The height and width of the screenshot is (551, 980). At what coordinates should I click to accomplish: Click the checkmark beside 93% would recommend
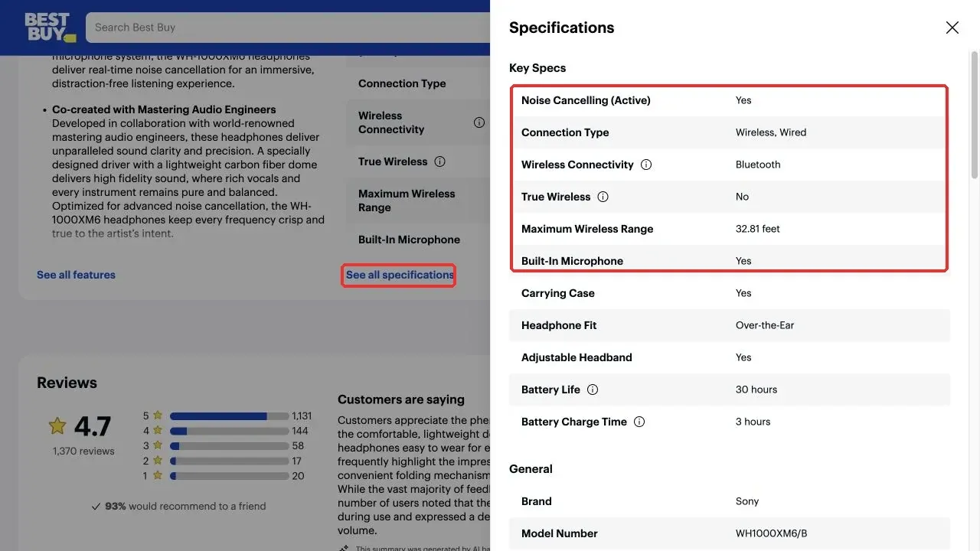[x=96, y=506]
